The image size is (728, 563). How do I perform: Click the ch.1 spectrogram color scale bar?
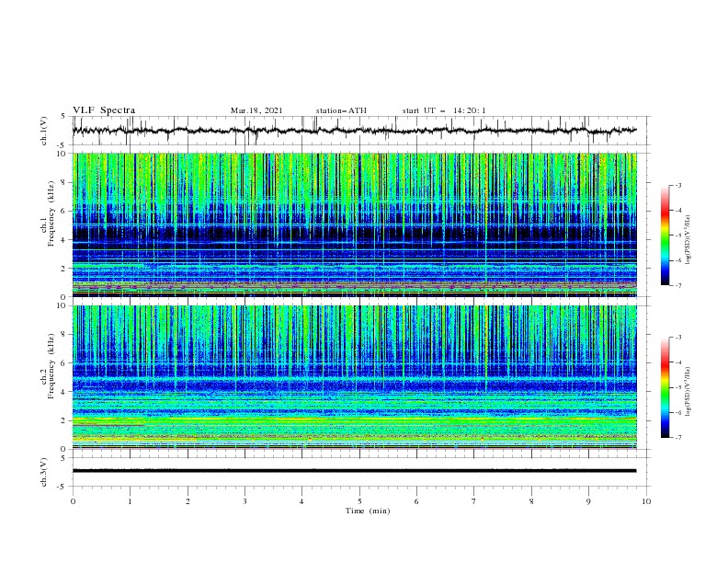[665, 236]
